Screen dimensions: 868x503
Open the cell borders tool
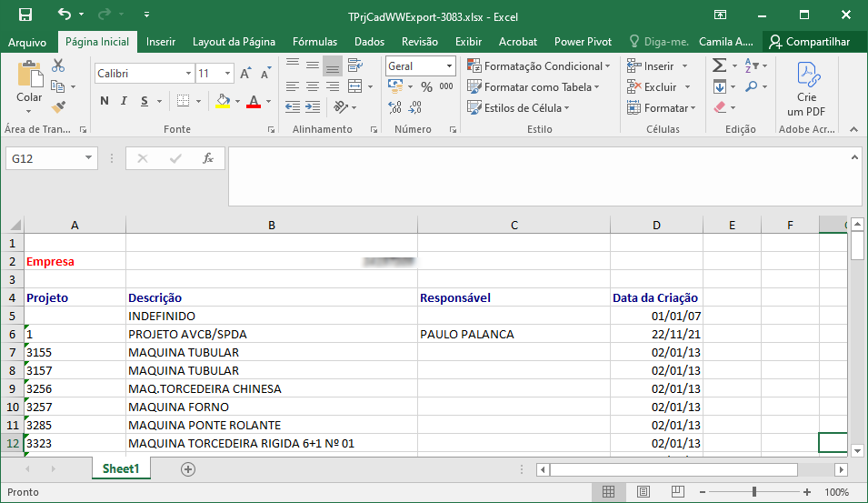click(x=183, y=100)
